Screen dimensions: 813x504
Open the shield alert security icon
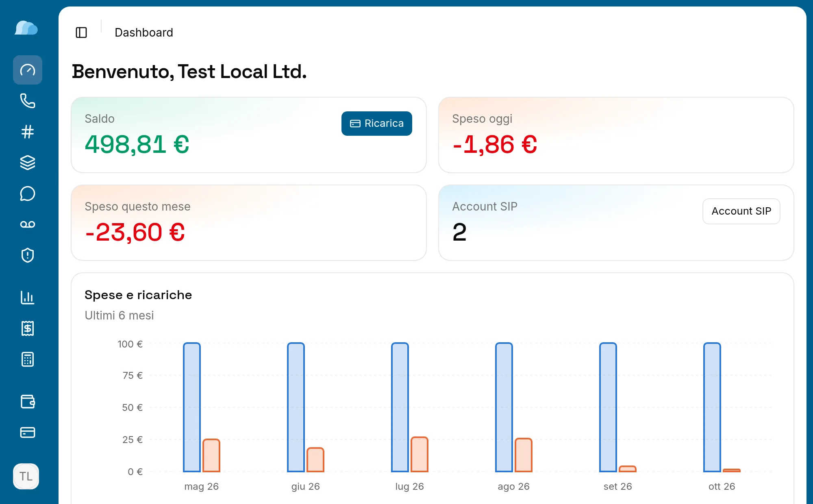pyautogui.click(x=28, y=255)
